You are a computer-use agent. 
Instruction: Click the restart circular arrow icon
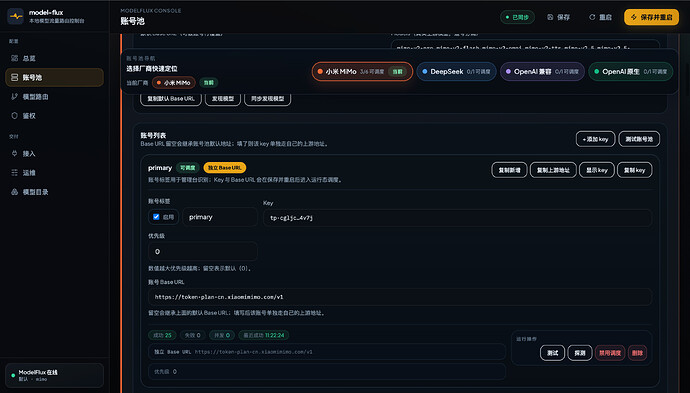592,17
